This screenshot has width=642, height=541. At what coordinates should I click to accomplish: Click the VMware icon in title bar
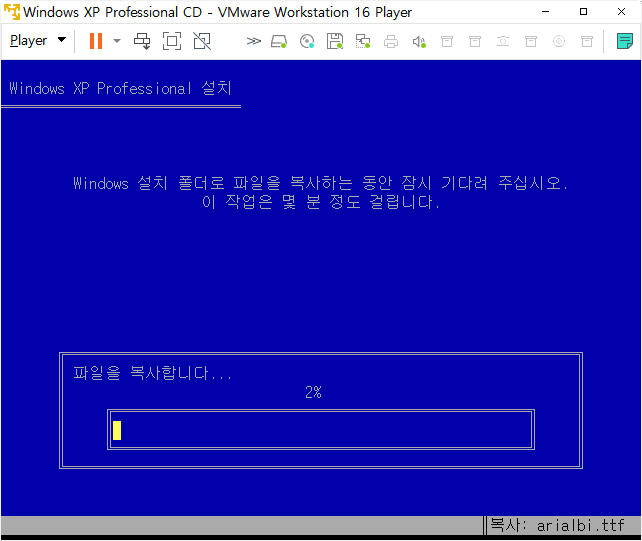pos(12,12)
